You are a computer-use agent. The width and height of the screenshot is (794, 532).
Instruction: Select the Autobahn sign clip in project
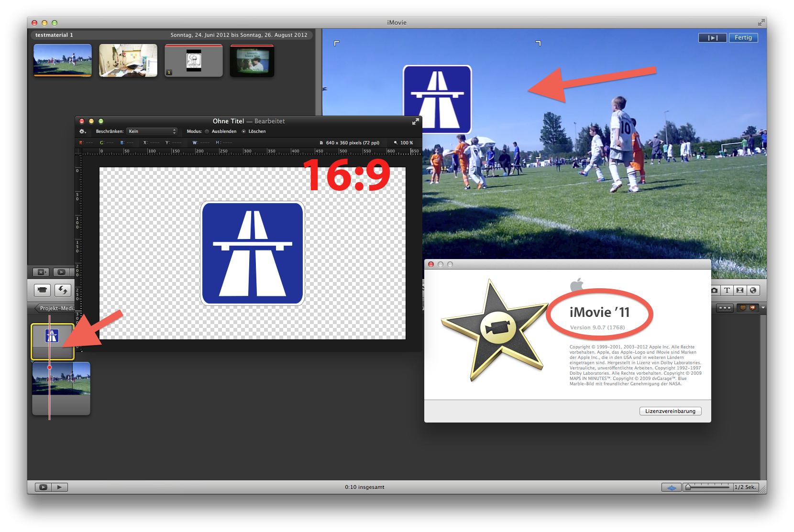(53, 341)
